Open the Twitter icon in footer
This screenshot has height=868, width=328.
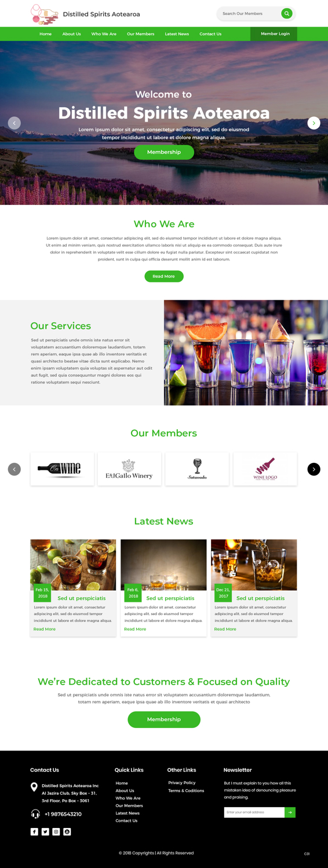pyautogui.click(x=45, y=832)
